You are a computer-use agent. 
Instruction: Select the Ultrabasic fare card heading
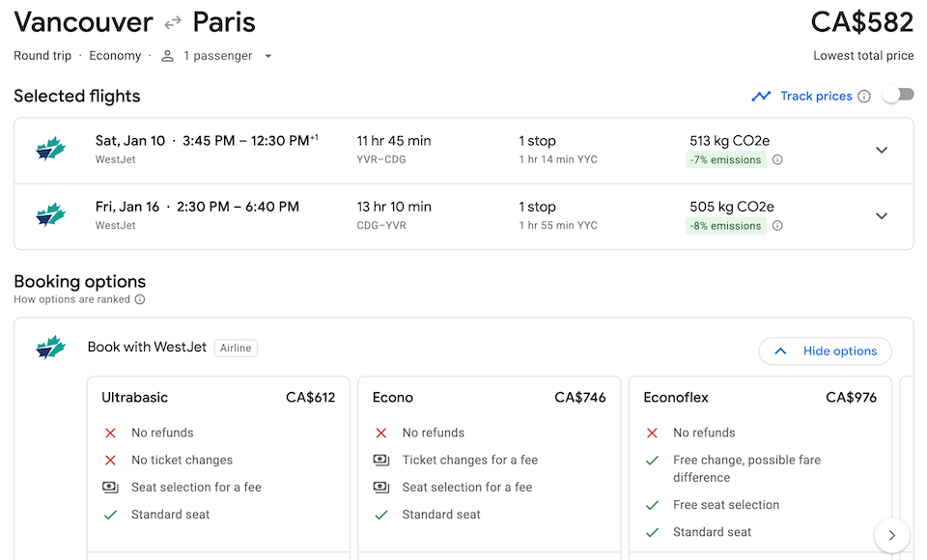[135, 398]
